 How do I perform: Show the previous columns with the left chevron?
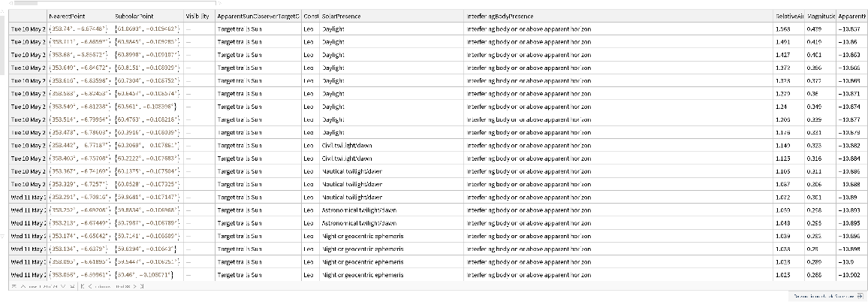[x=90, y=286]
